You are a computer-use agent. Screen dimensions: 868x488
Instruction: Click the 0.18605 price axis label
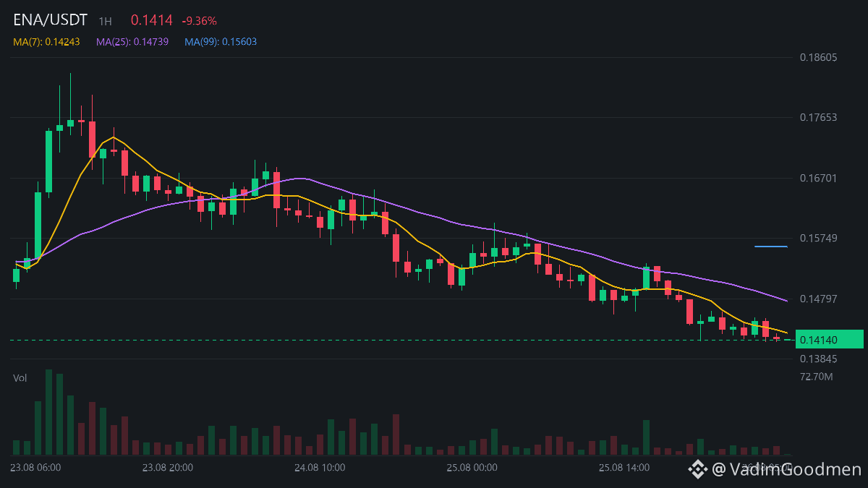tap(818, 57)
